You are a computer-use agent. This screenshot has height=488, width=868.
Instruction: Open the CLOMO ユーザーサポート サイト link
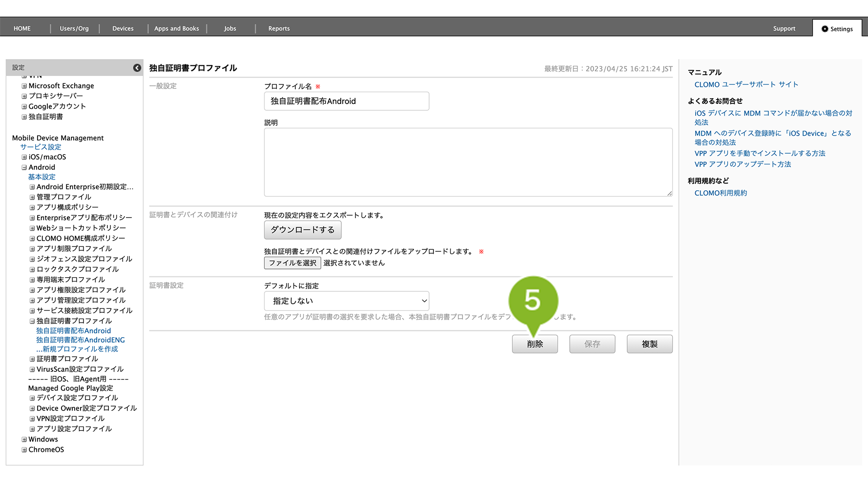pyautogui.click(x=746, y=84)
